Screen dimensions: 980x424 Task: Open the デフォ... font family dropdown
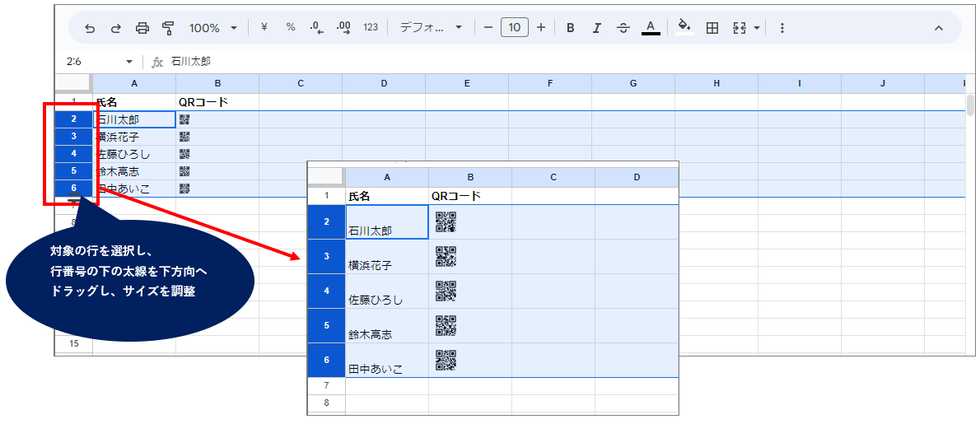tap(431, 27)
